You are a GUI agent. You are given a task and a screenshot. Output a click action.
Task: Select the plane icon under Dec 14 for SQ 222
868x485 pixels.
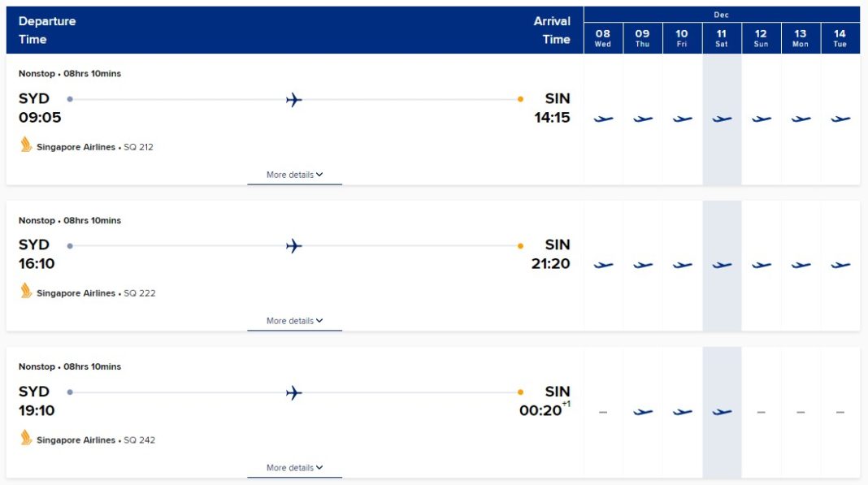pos(840,264)
